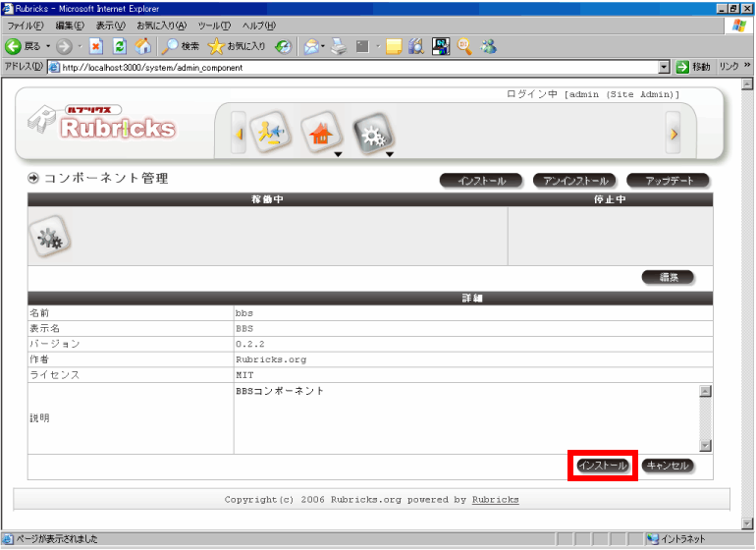Open the ヘルプ(H) menu

(x=259, y=26)
